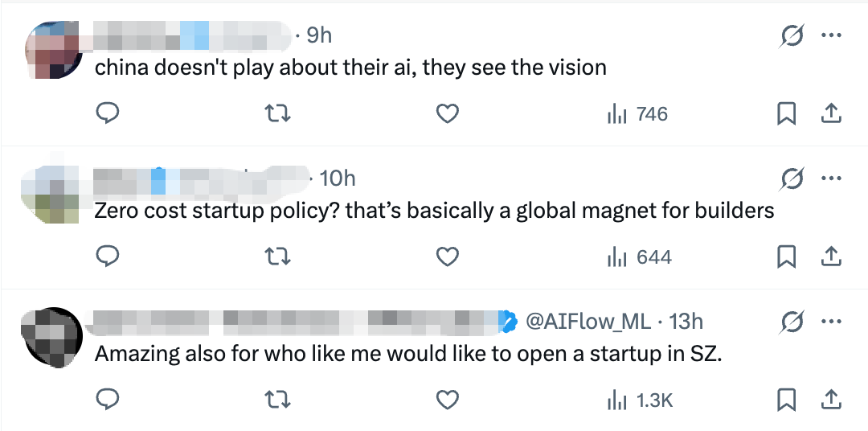
Task: Reply to the 'china doesn't play' tweet
Action: (x=108, y=114)
